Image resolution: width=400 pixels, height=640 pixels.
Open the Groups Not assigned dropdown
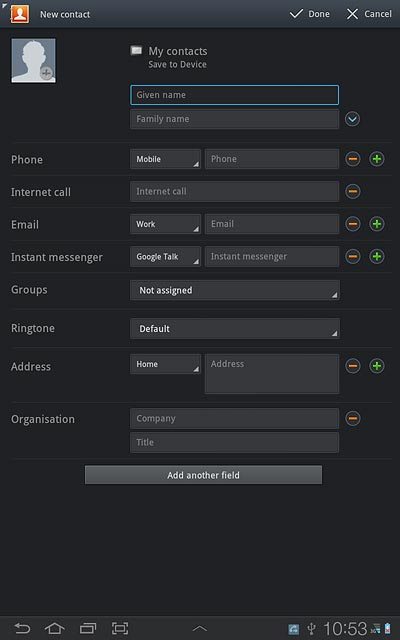click(x=235, y=290)
